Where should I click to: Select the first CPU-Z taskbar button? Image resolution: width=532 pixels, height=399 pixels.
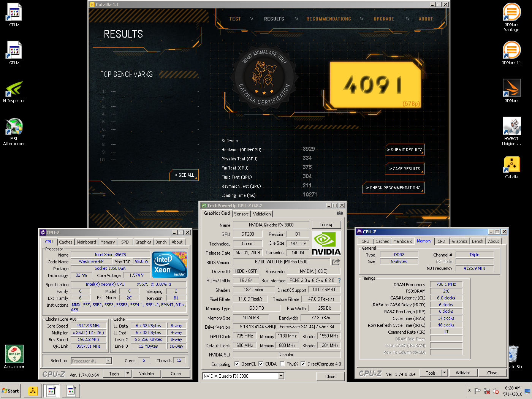tap(52, 391)
